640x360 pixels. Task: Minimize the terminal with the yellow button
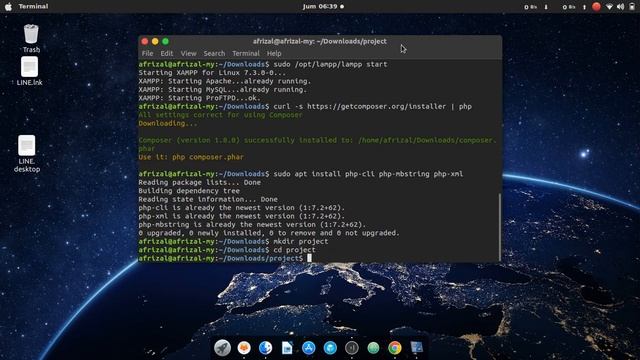pos(155,41)
